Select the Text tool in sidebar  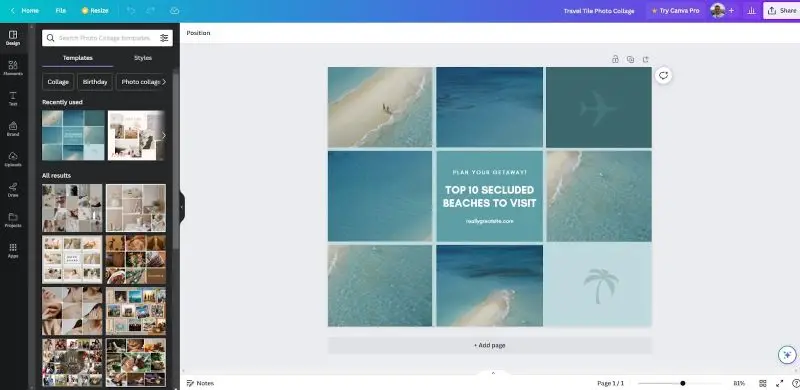coord(13,99)
